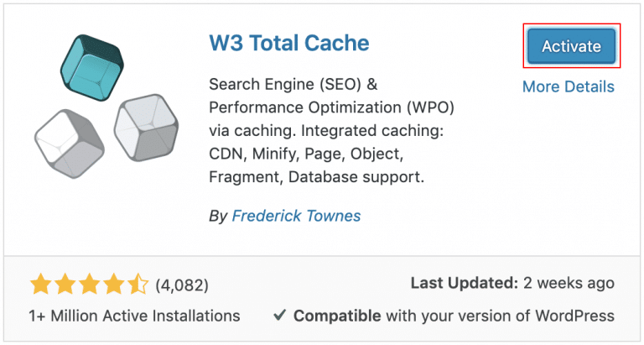Click the second rating star
The image size is (644, 345).
click(x=65, y=285)
